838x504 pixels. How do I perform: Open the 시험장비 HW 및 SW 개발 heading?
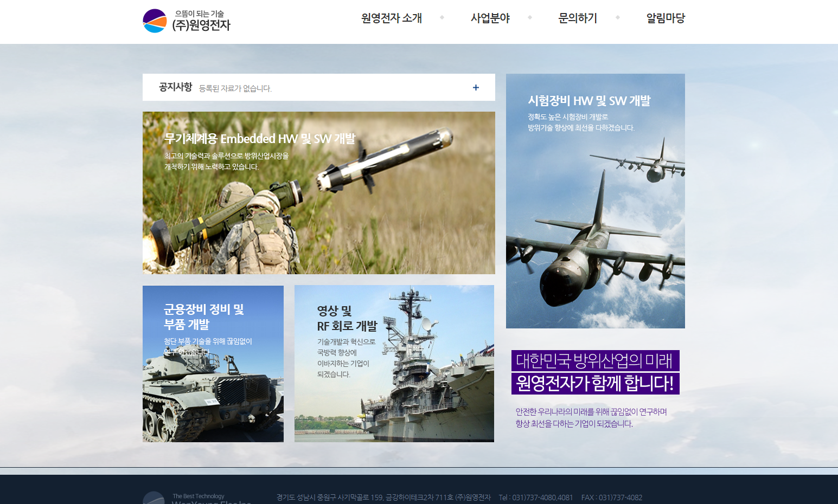(589, 101)
